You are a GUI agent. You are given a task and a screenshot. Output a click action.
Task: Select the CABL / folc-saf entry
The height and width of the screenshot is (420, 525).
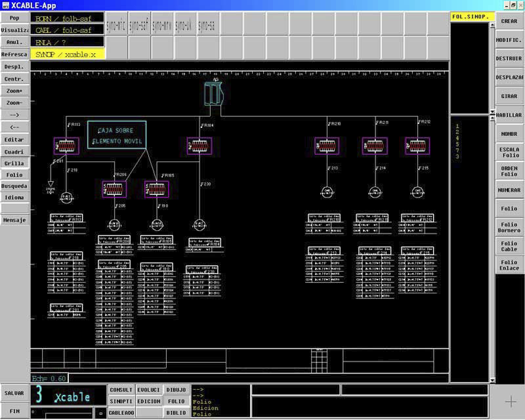click(68, 30)
